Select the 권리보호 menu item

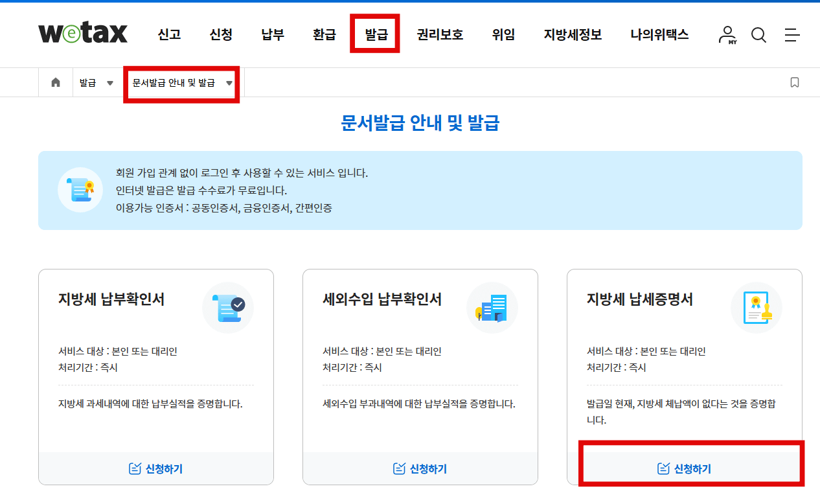coord(440,35)
